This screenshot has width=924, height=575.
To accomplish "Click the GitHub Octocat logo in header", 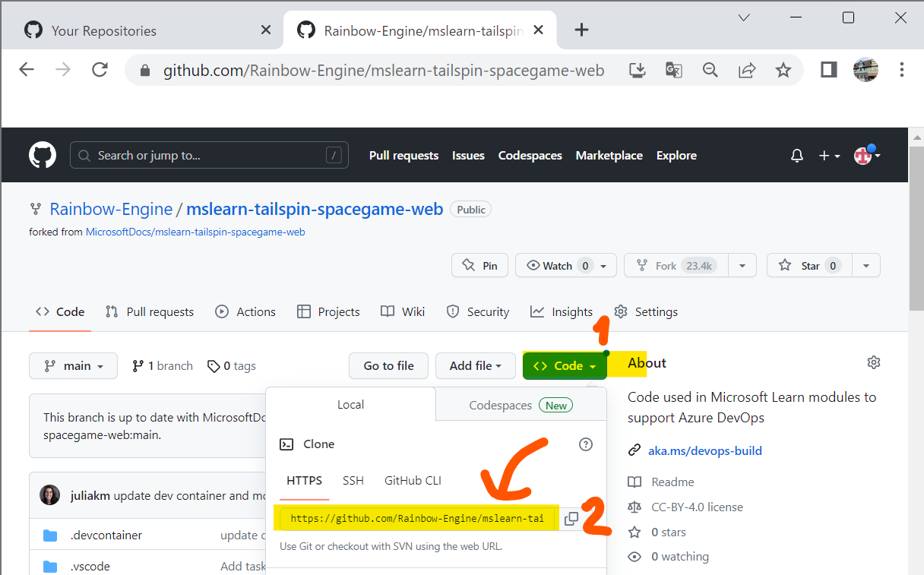I will 43,155.
